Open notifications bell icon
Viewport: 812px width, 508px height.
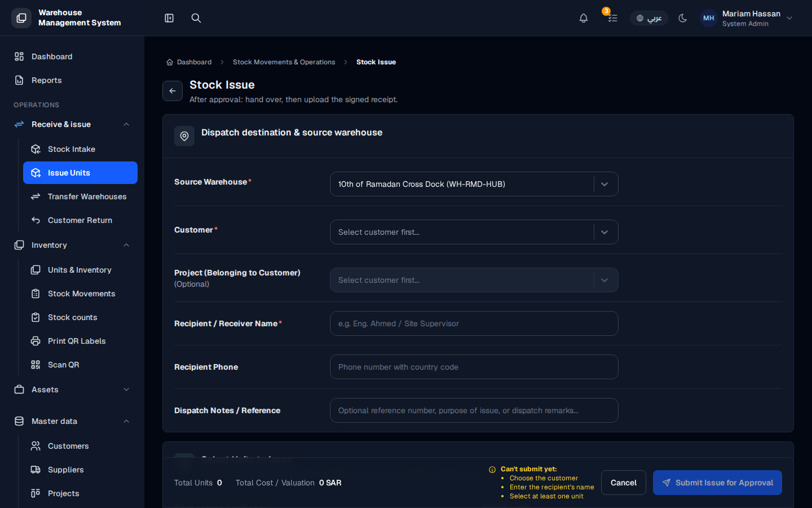click(x=584, y=18)
